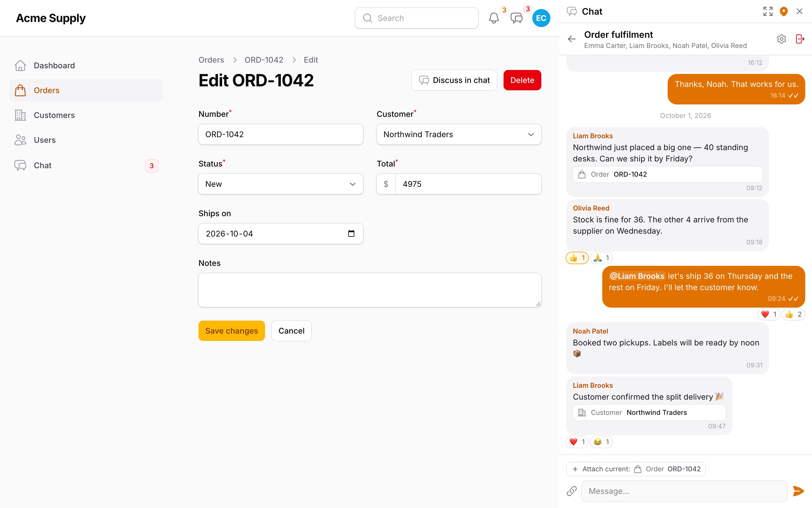Open Order fulfilment chat settings gear
This screenshot has height=508, width=812.
782,39
